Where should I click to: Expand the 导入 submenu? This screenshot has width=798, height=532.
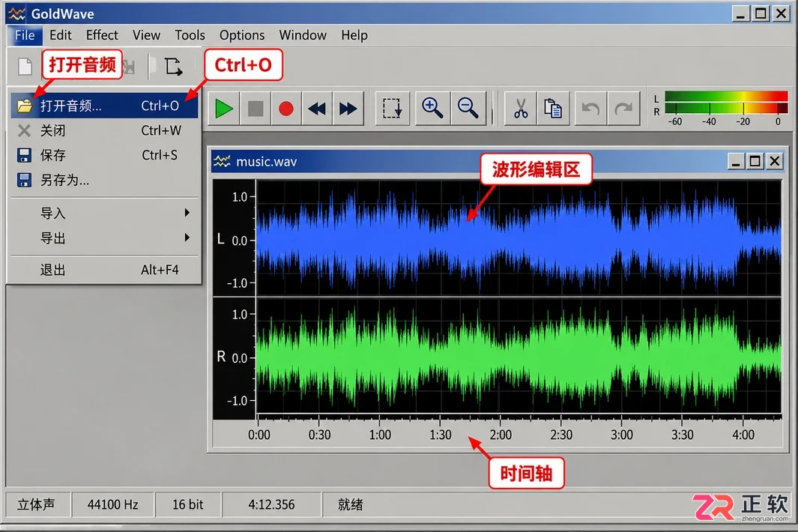point(104,213)
